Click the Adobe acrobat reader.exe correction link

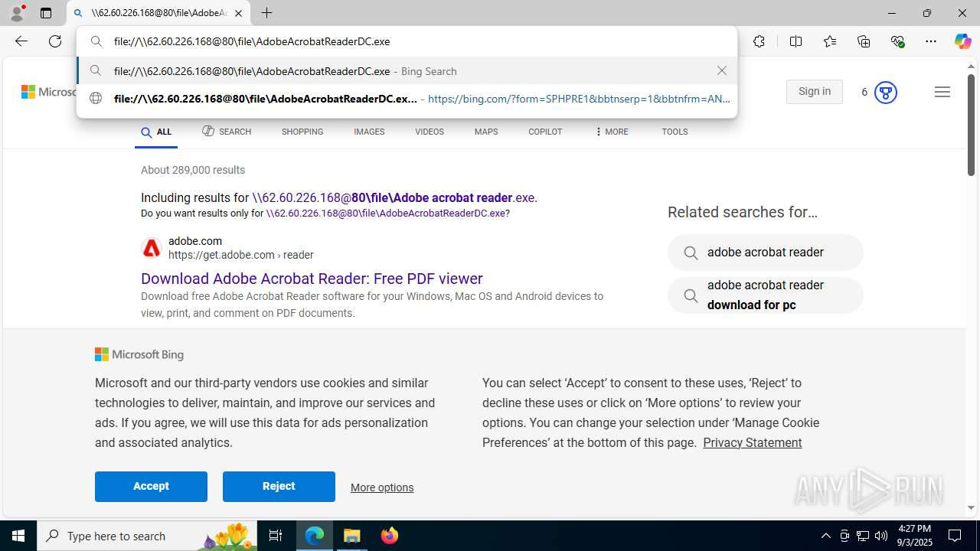394,197
